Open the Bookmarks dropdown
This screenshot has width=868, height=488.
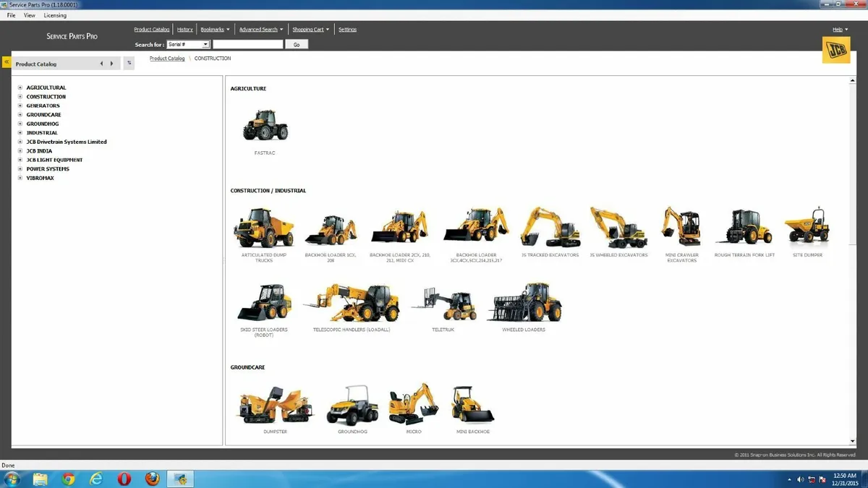pos(215,30)
